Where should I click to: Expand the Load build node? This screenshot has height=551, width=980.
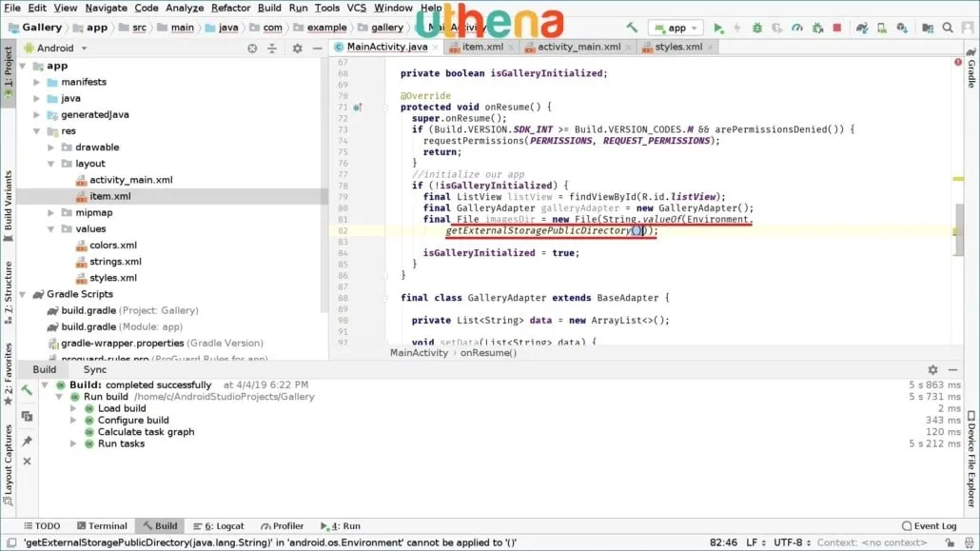74,408
